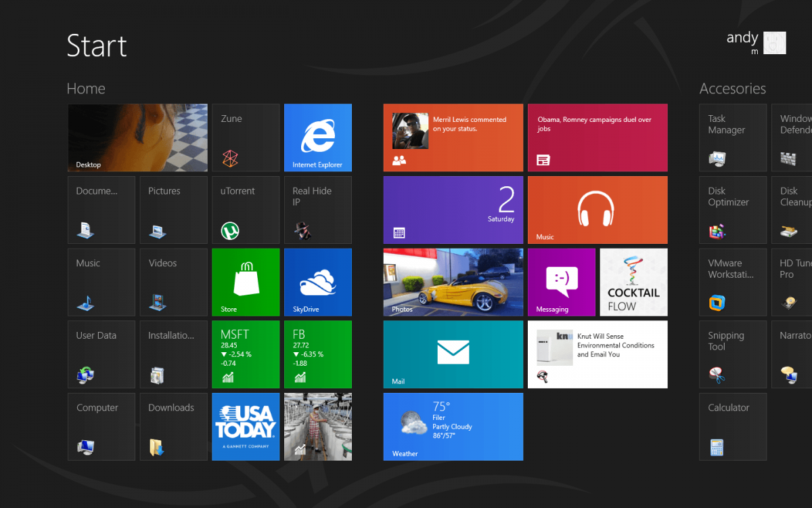Select the Accesories group title
812x508 pixels.
click(733, 89)
